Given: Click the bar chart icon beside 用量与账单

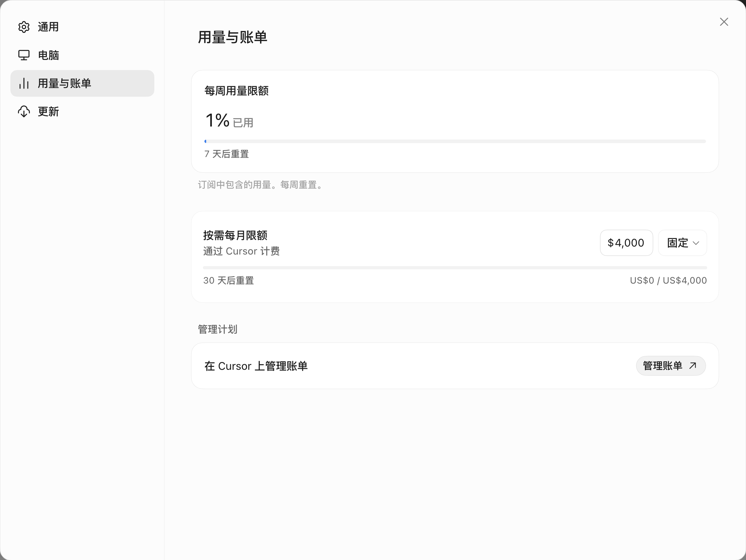Looking at the screenshot, I should (24, 83).
